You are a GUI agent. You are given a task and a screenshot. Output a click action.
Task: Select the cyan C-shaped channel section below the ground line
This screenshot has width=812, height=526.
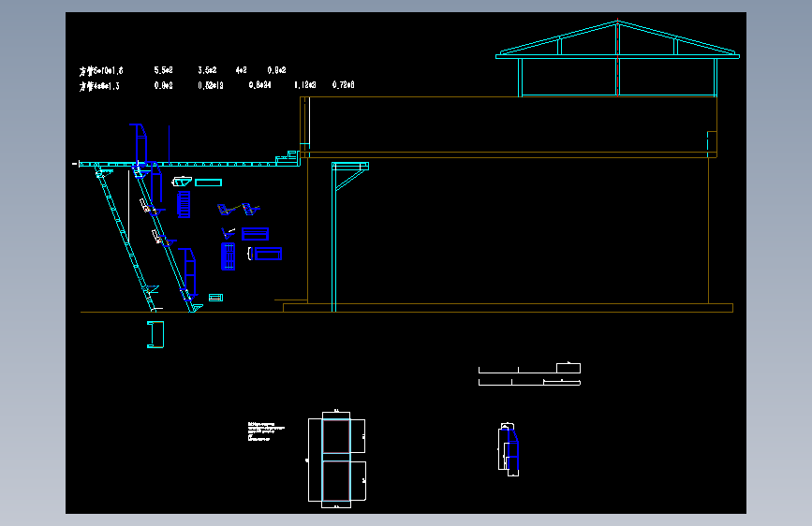[155, 334]
